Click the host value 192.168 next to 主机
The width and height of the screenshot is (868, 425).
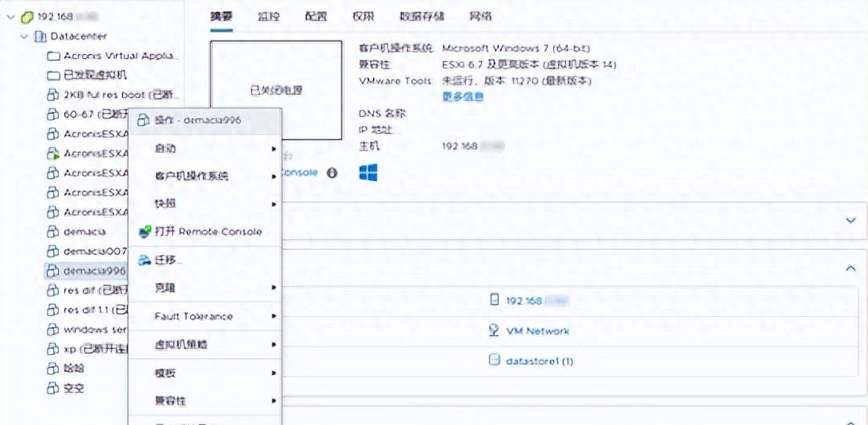coord(473,147)
